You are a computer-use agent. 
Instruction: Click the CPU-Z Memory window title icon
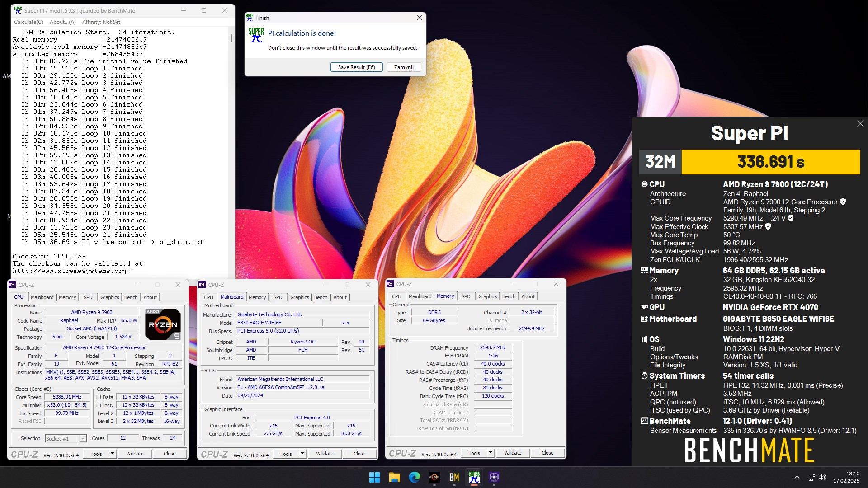[390, 284]
